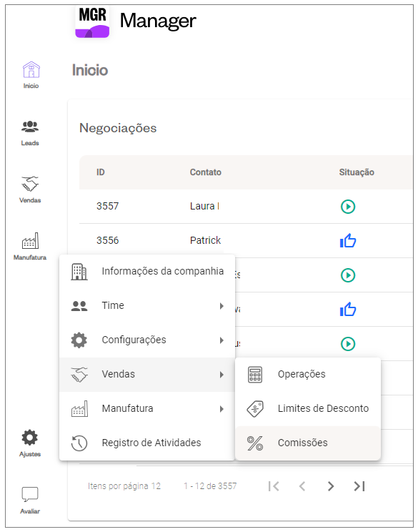
Task: Click the ID column header
Action: 100,172
